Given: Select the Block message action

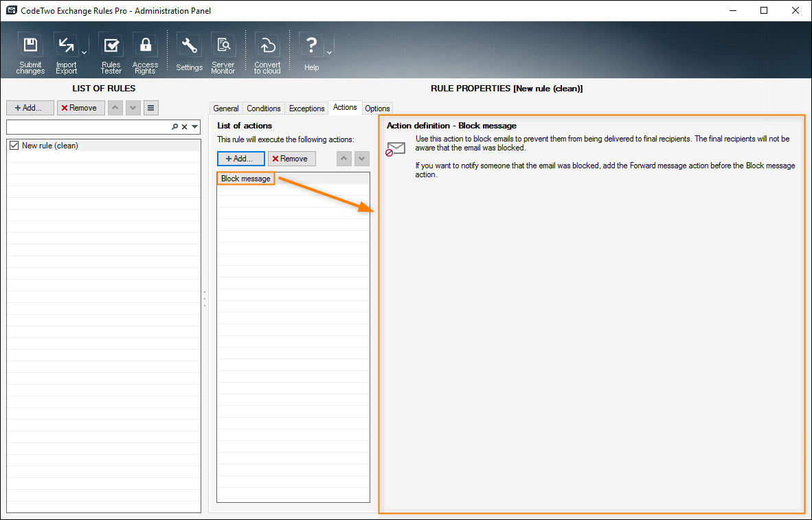Looking at the screenshot, I should pyautogui.click(x=245, y=179).
